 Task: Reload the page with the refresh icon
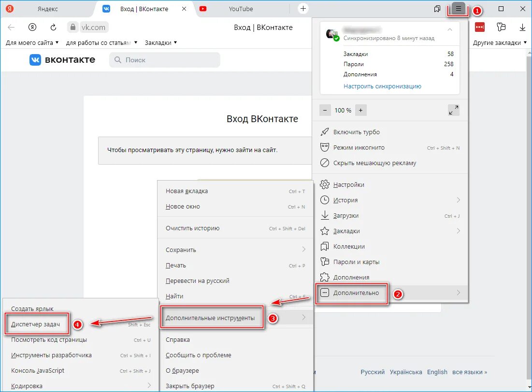pos(53,28)
